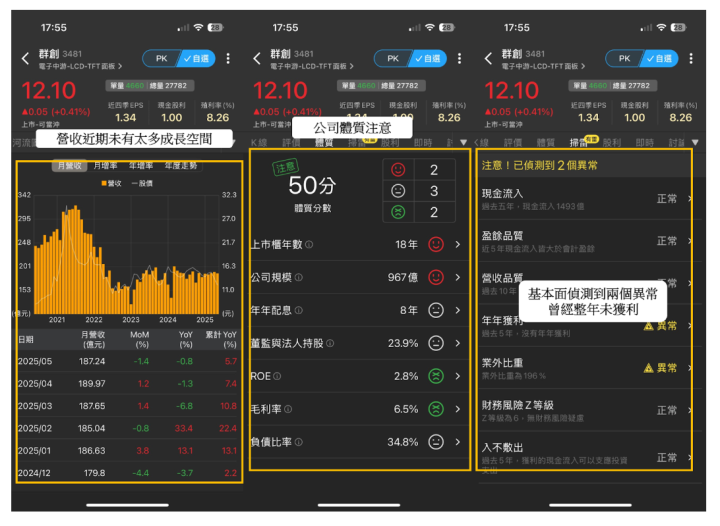Open the 業外比重 異常 row
Image resolution: width=720 pixels, height=526 pixels.
coord(585,368)
